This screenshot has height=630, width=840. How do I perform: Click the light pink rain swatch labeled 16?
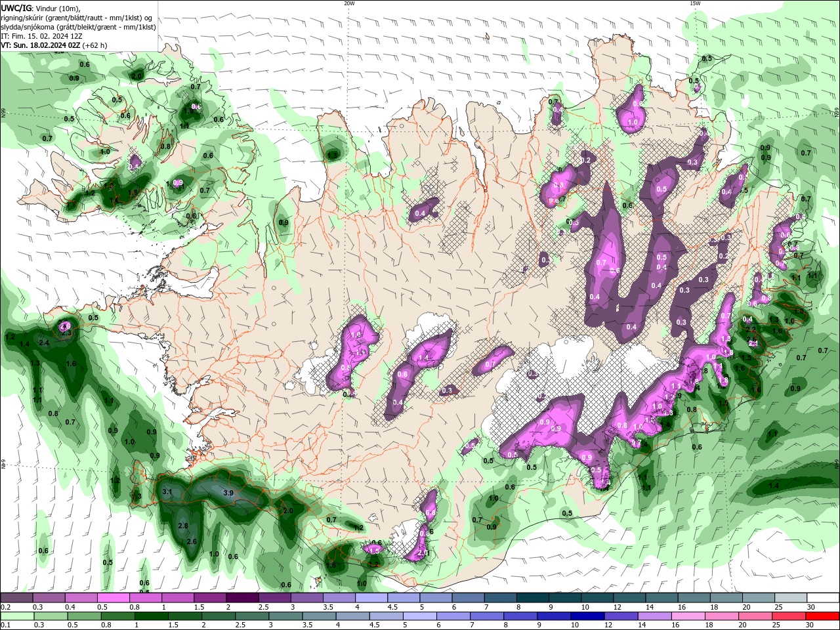coord(689,616)
